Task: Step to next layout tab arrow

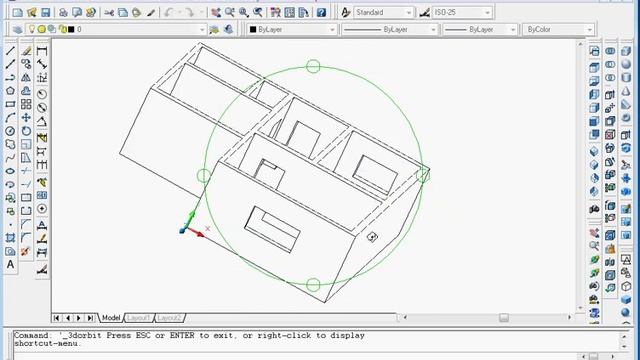Action: click(x=79, y=318)
